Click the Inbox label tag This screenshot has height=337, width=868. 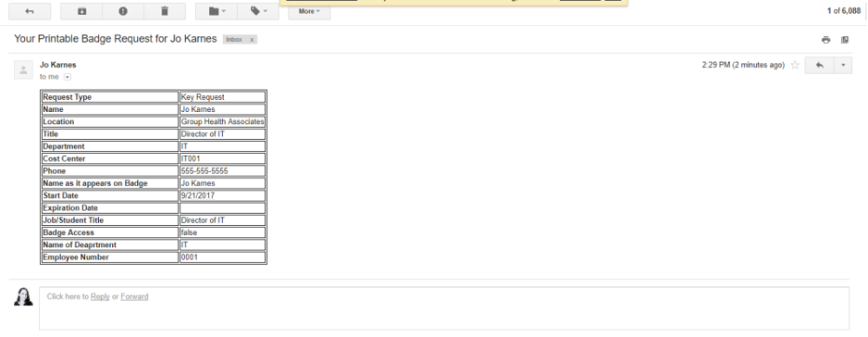tap(234, 40)
